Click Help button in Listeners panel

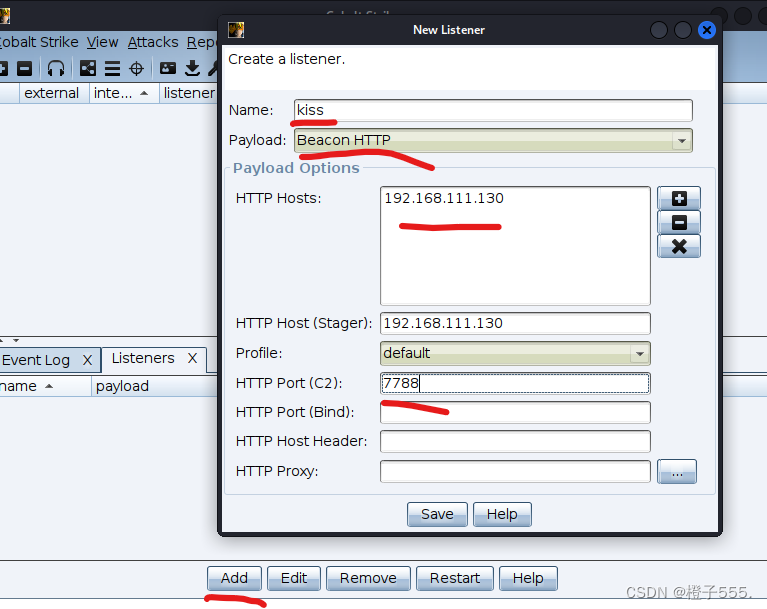click(x=528, y=578)
